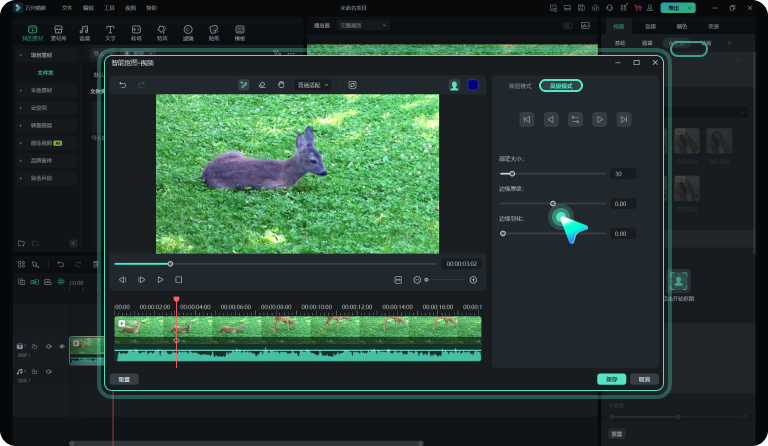Screen dimensions: 768x446
Task: Switch to 高级模式 mode
Action: click(x=561, y=86)
